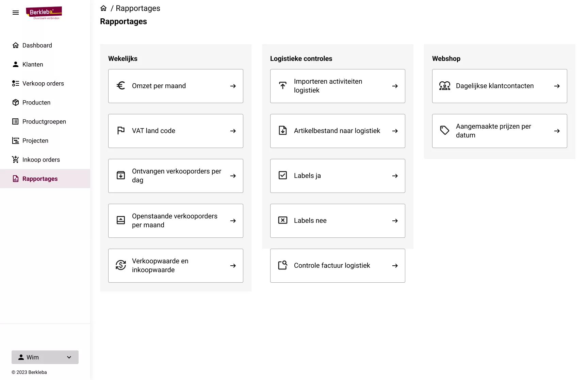Open the hamburger menu icon
Screen dimensions: 588x380
click(16, 13)
